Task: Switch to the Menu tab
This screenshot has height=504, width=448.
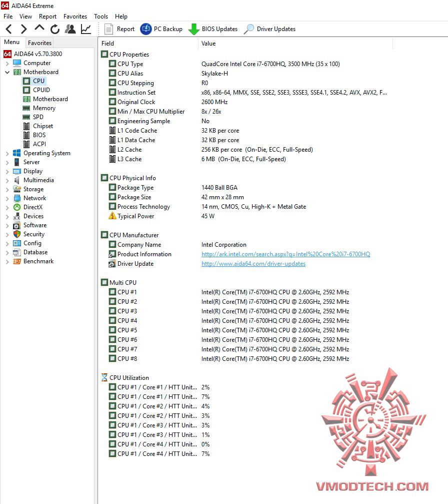Action: click(12, 42)
